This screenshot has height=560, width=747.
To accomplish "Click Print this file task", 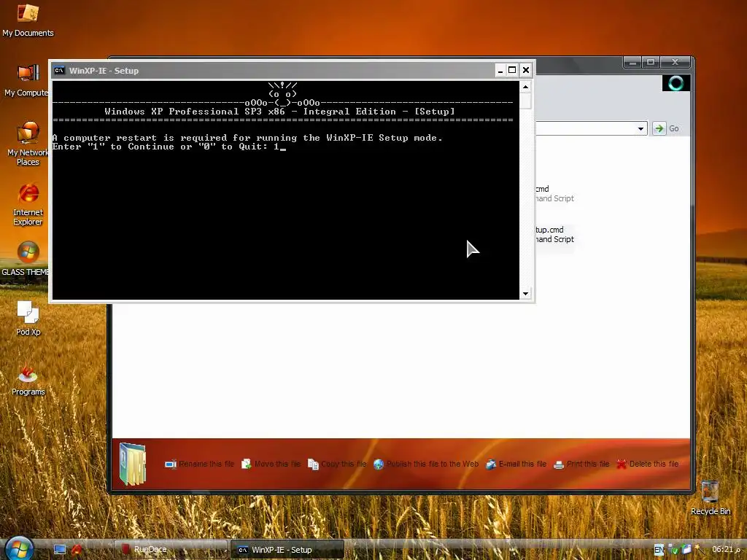I will (x=581, y=464).
